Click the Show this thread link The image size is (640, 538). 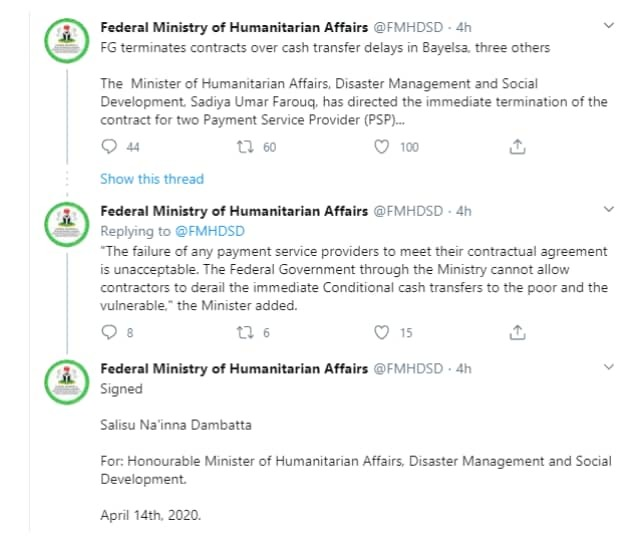point(151,179)
